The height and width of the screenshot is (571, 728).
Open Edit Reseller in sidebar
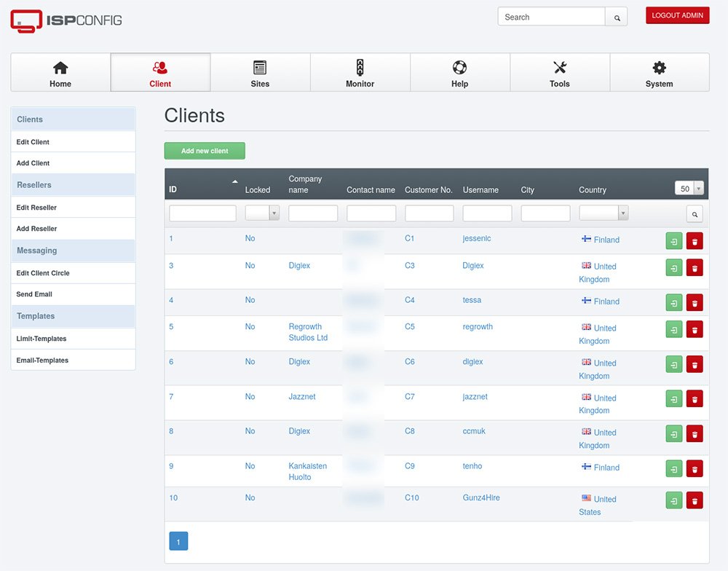pos(74,208)
